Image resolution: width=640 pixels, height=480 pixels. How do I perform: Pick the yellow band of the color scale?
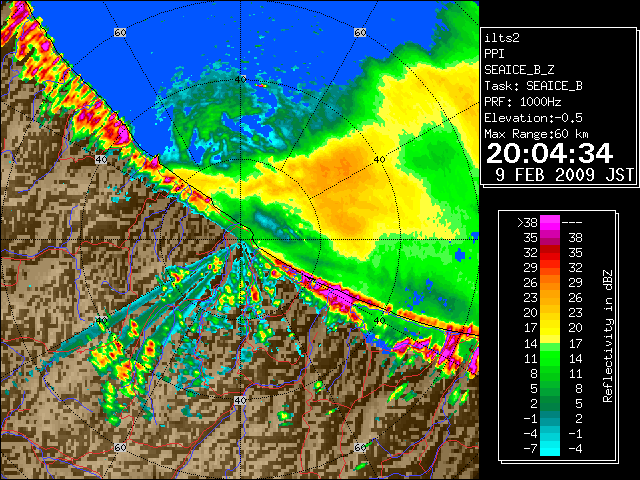[x=550, y=329]
